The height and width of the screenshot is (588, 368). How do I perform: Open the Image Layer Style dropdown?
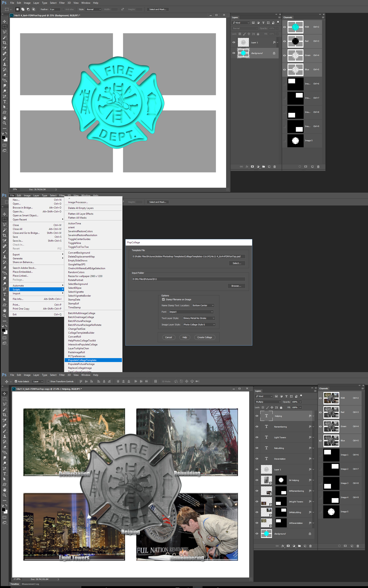199,324
